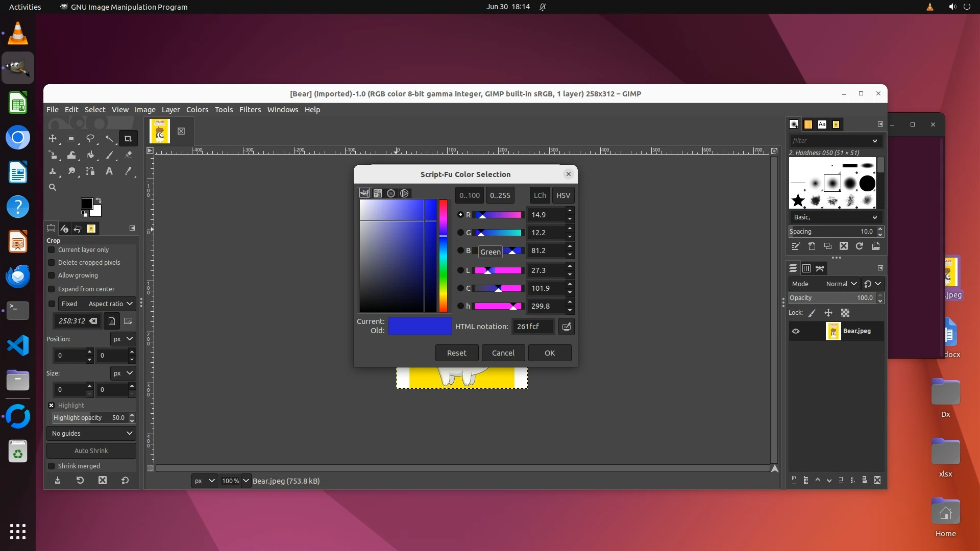The image size is (980, 551).
Task: Open the Filters menu
Action: click(x=250, y=110)
